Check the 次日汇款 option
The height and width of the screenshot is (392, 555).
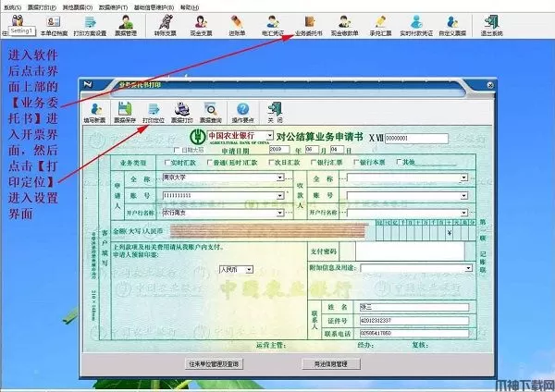[x=271, y=163]
